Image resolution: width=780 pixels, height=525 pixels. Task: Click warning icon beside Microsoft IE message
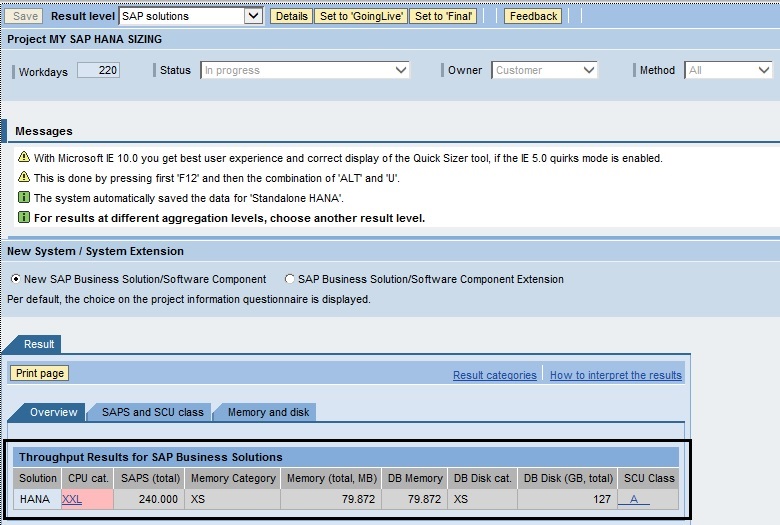(x=24, y=157)
